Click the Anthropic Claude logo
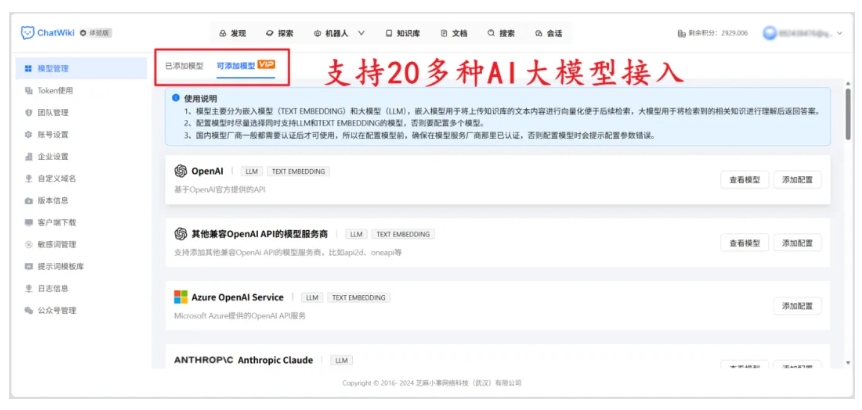 tap(203, 361)
